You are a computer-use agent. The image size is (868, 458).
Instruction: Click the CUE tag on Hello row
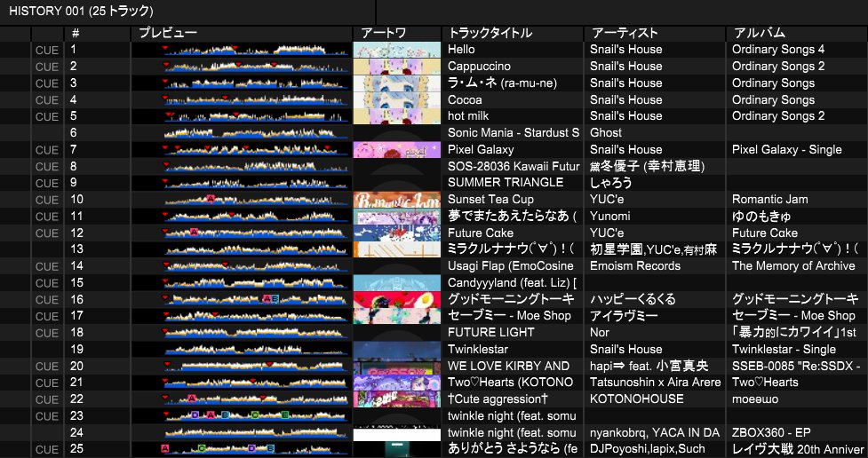pos(47,50)
